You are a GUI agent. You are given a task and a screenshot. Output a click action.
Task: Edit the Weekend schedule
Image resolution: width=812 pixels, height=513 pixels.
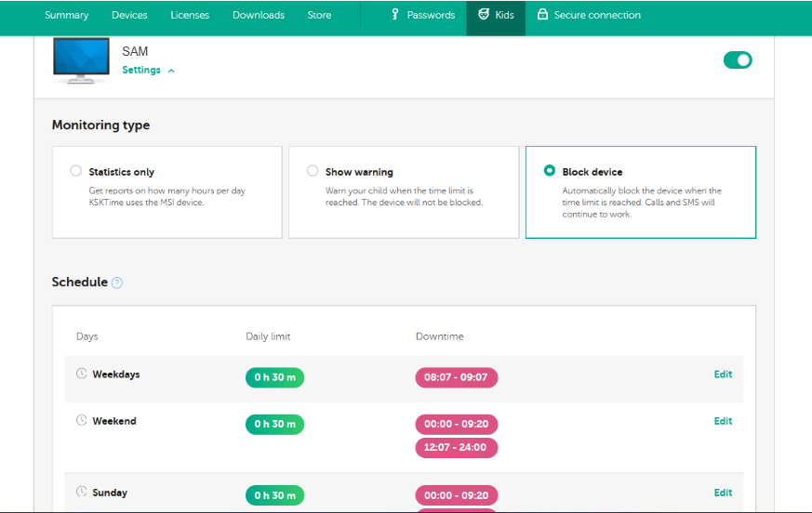pos(723,421)
